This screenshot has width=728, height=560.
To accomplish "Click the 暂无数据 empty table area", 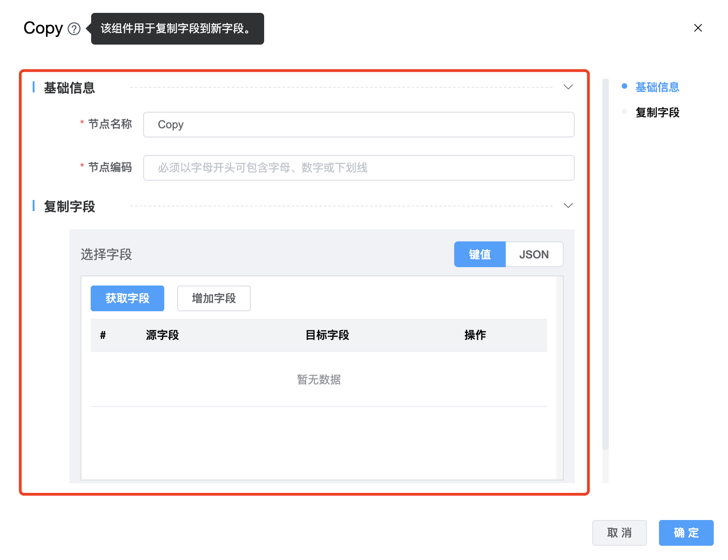I will tap(319, 379).
